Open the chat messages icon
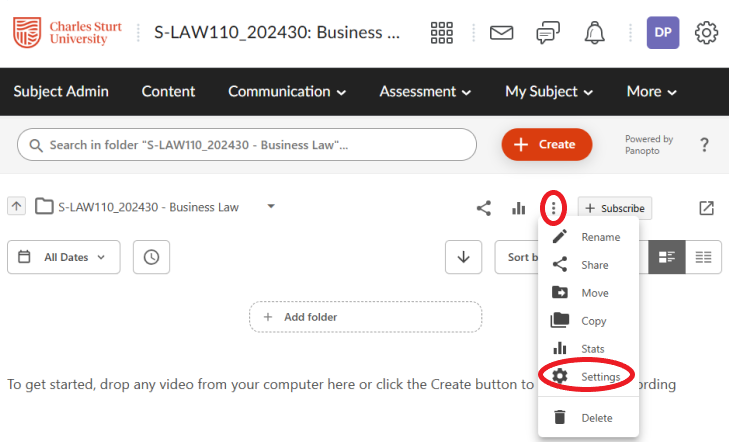Screen dimensions: 729x442 pyautogui.click(x=547, y=33)
